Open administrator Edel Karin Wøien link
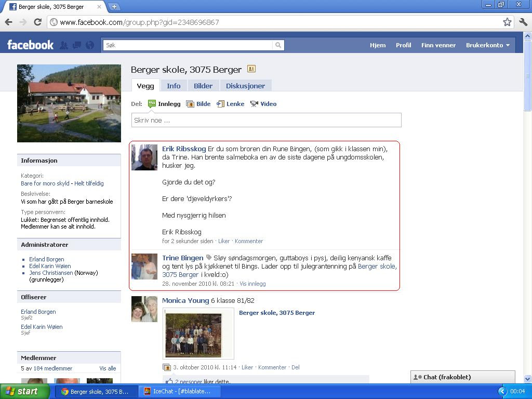The image size is (532, 399). tap(50, 266)
